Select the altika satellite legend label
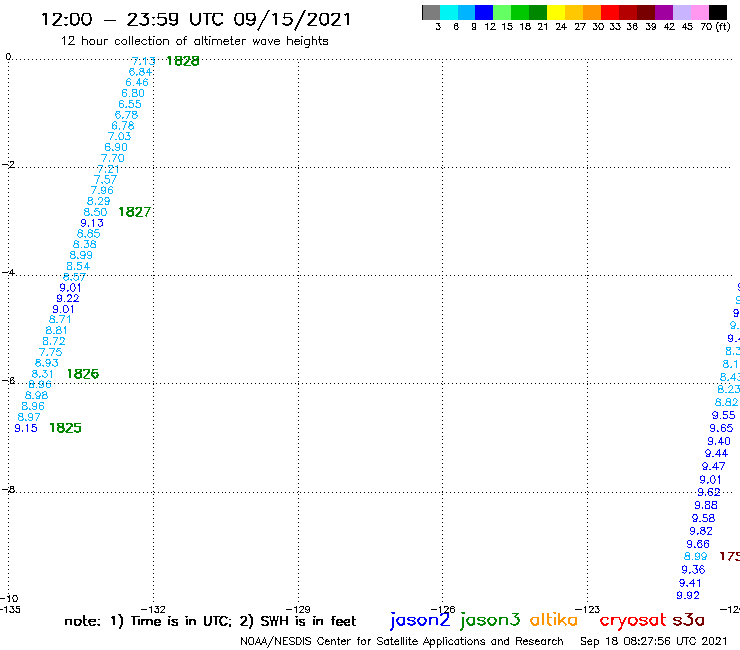The image size is (740, 650). click(554, 620)
